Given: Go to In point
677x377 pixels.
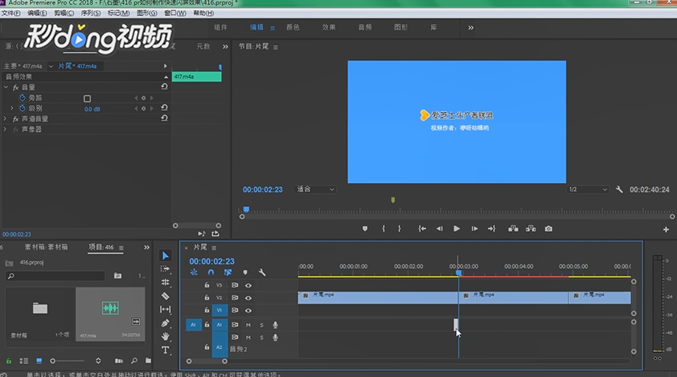Looking at the screenshot, I should 422,228.
